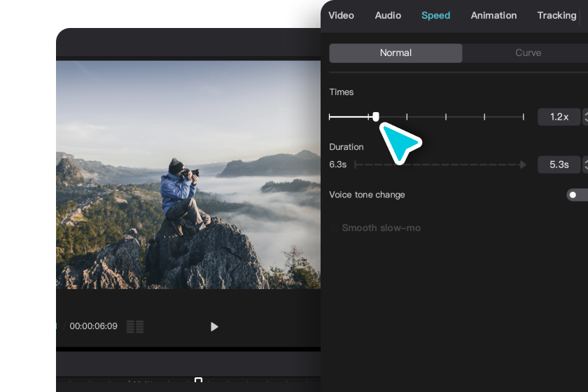Click the 6.3s original duration label

(x=337, y=164)
